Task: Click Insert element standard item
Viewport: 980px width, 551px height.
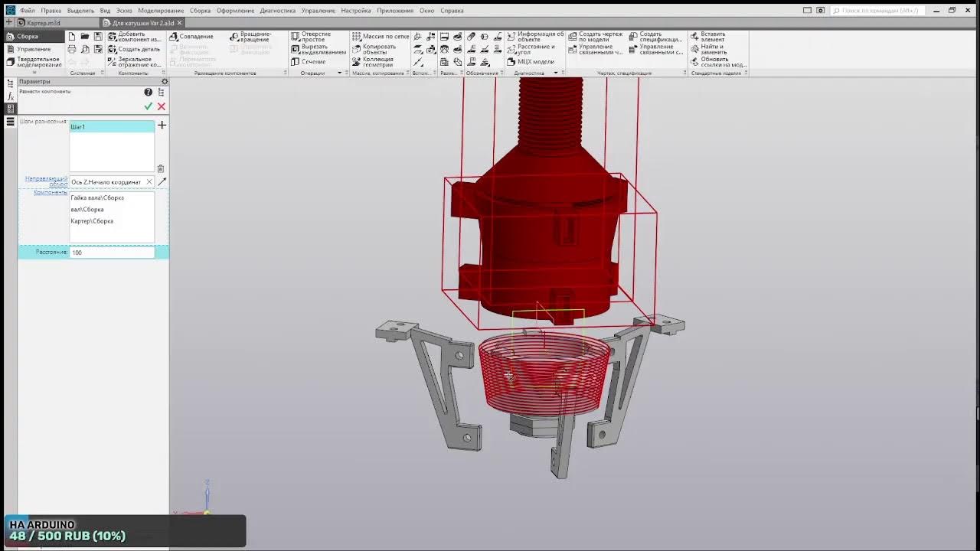Action: coord(707,37)
